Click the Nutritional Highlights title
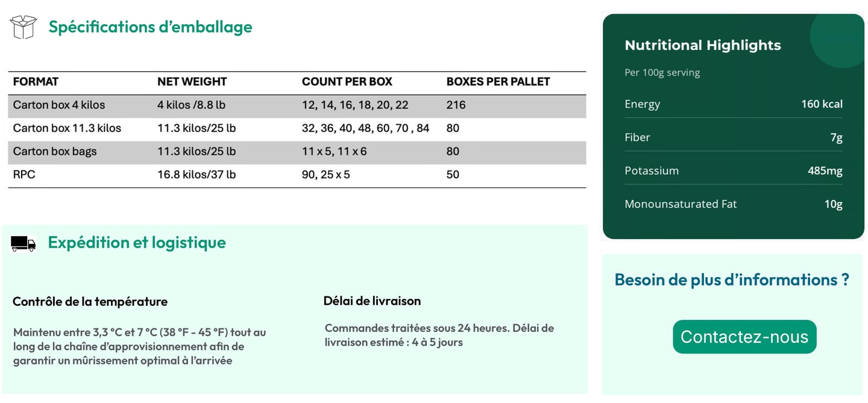 click(x=702, y=45)
